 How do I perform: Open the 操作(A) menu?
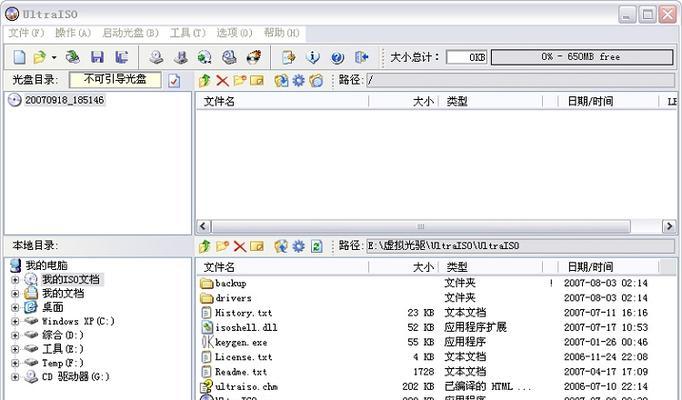pyautogui.click(x=73, y=33)
